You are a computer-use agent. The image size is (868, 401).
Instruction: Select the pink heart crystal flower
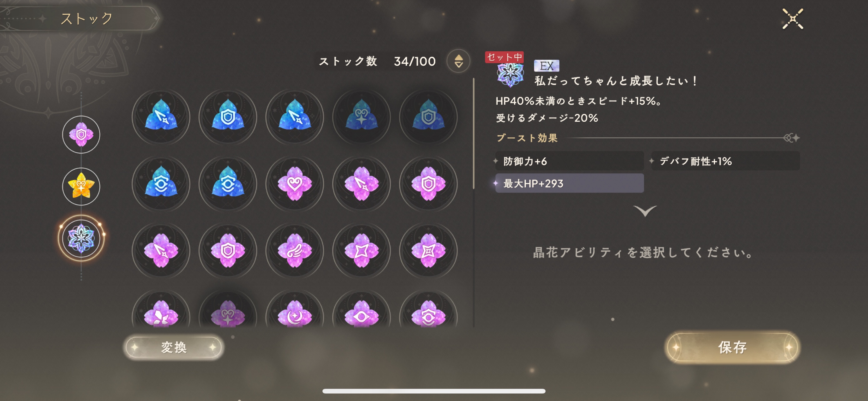click(295, 184)
